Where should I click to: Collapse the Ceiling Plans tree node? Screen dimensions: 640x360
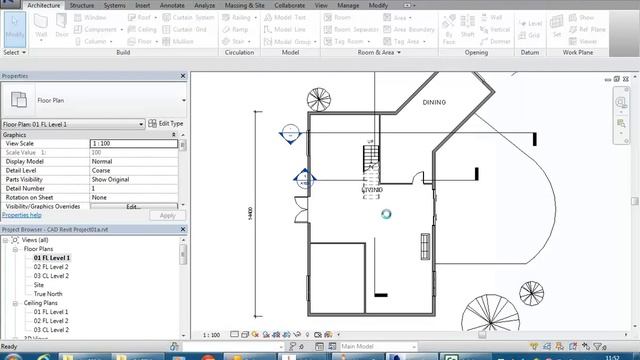(15, 303)
